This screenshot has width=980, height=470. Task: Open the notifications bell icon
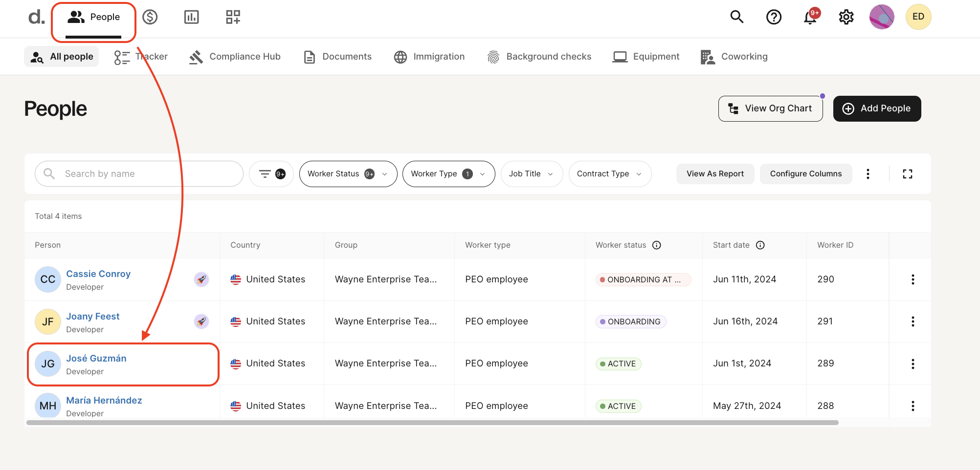(810, 18)
